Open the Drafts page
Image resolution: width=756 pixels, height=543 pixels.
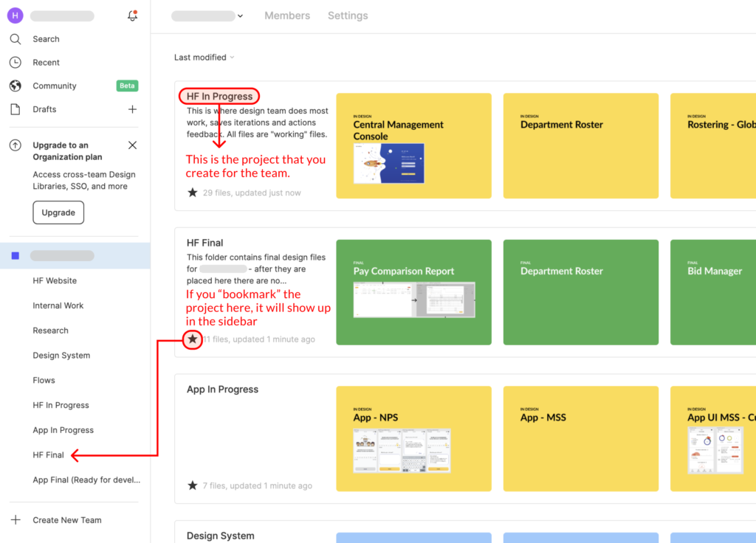point(44,109)
